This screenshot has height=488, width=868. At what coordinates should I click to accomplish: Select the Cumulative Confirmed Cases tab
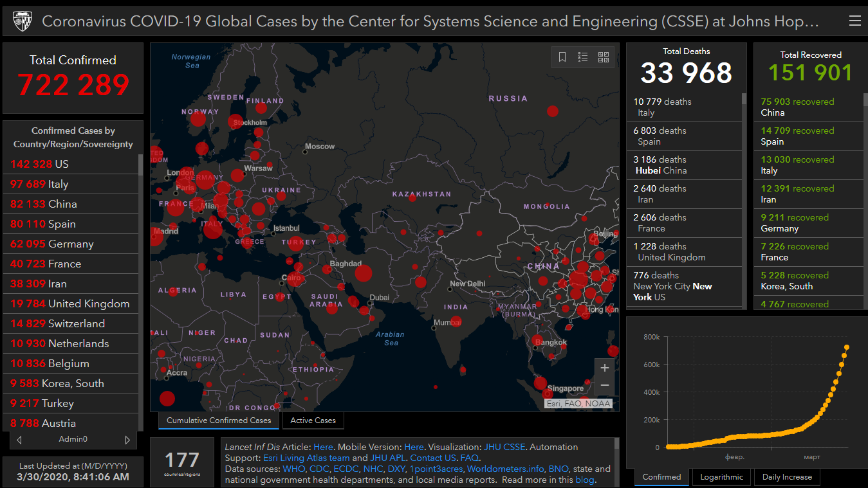coord(219,420)
